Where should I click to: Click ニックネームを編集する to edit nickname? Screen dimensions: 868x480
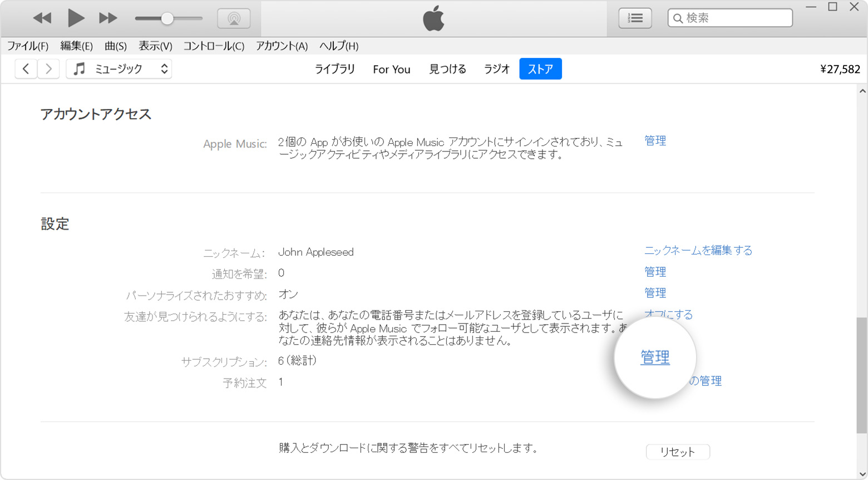pyautogui.click(x=698, y=251)
